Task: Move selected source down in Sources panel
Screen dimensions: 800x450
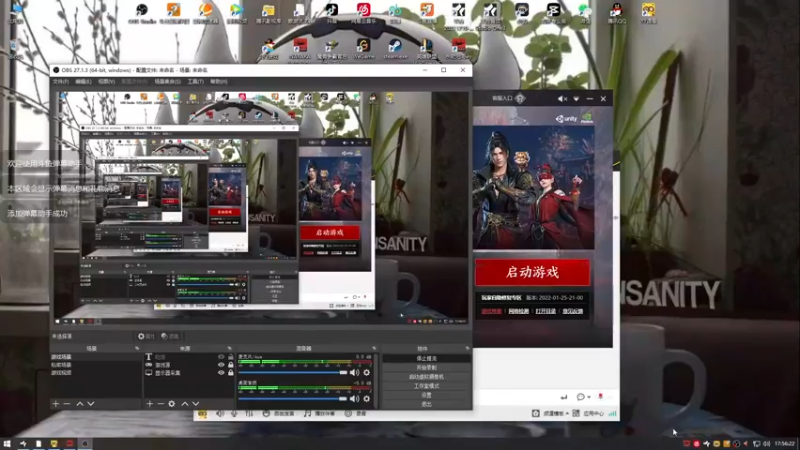Action: 195,404
